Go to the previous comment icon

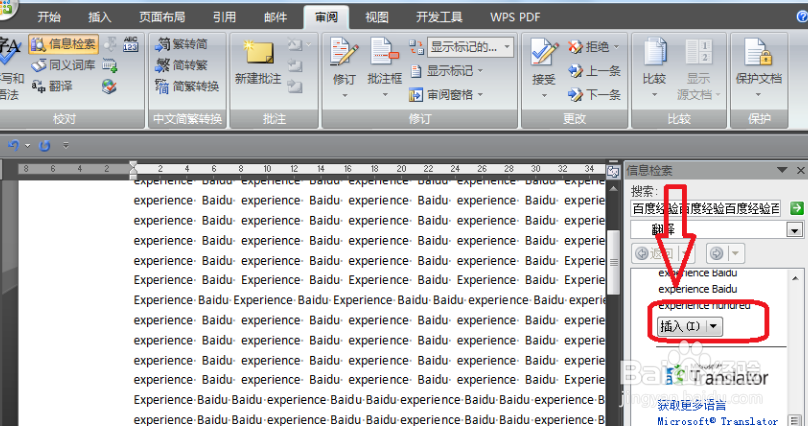(295, 65)
